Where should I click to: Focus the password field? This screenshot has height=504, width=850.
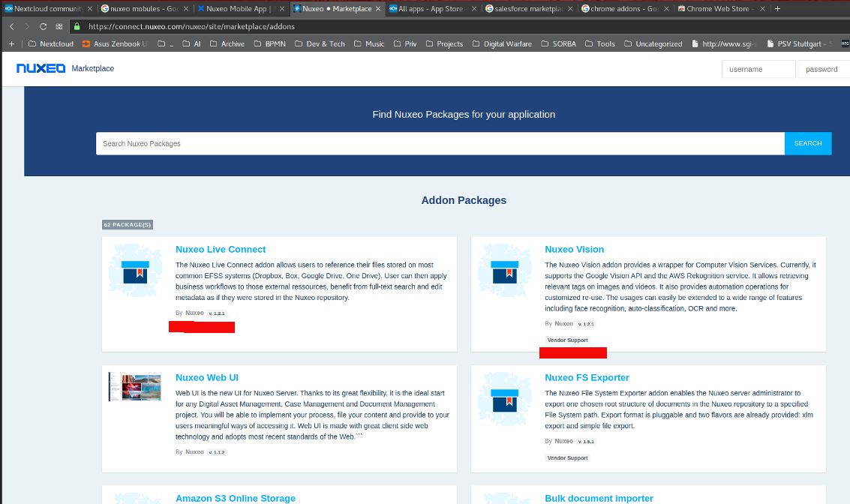[824, 69]
